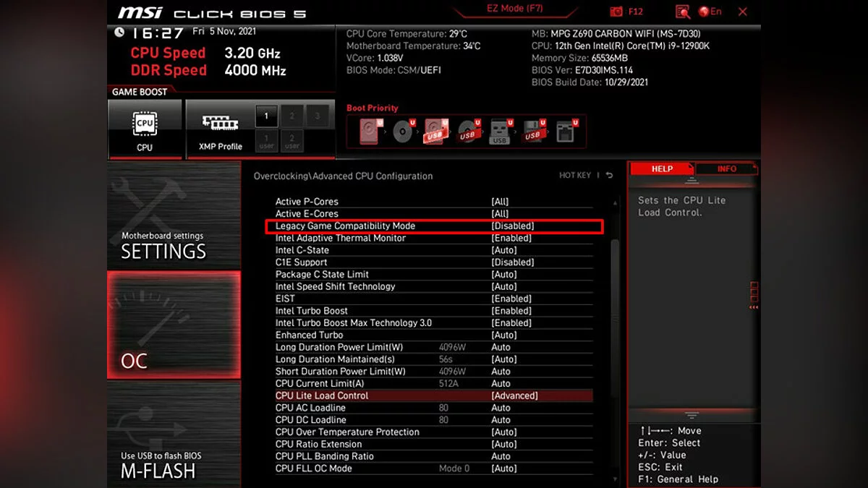Click the F12 screenshot camera icon

tap(616, 12)
